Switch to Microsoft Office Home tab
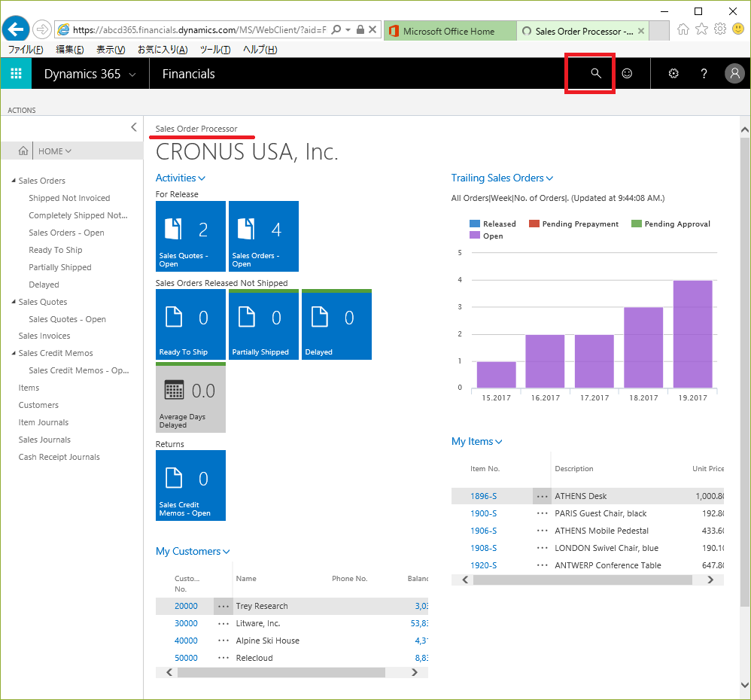Viewport: 751px width, 700px height. coord(450,31)
